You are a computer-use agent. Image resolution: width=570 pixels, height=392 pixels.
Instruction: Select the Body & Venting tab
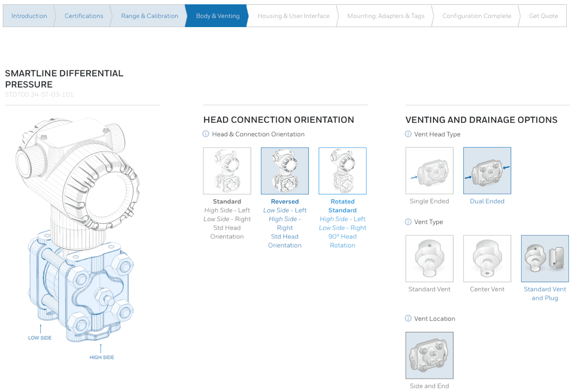[x=217, y=16]
